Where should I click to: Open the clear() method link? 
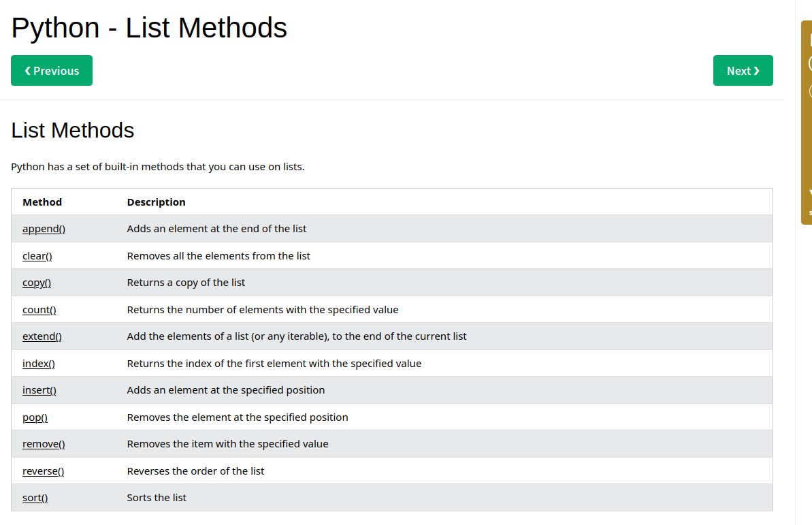click(37, 256)
